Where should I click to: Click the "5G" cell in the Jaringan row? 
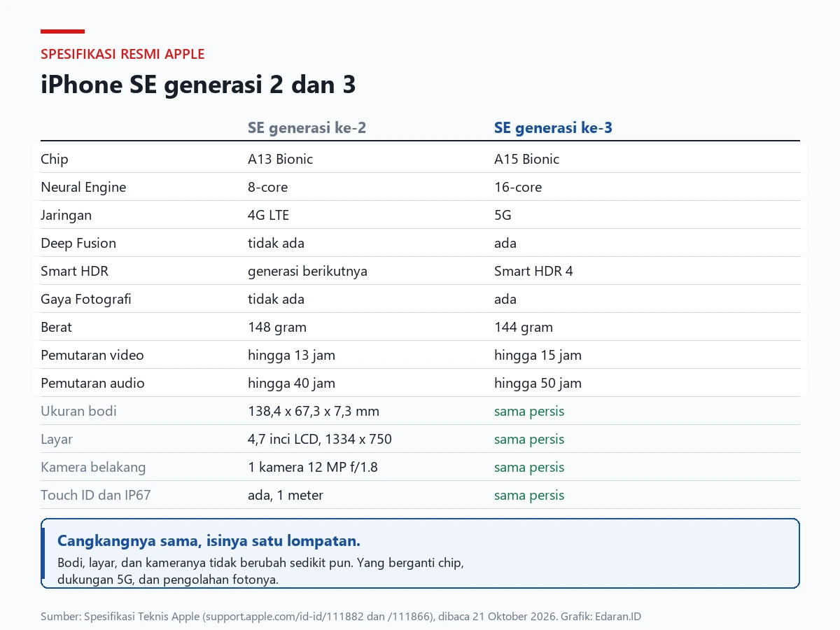click(x=503, y=215)
